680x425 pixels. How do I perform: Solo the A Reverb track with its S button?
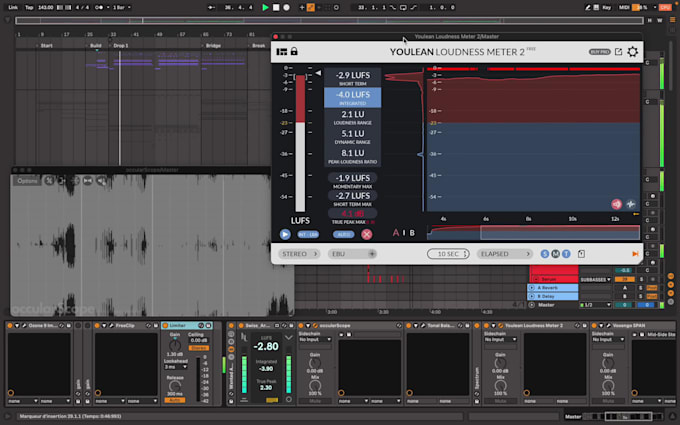pyautogui.click(x=641, y=288)
